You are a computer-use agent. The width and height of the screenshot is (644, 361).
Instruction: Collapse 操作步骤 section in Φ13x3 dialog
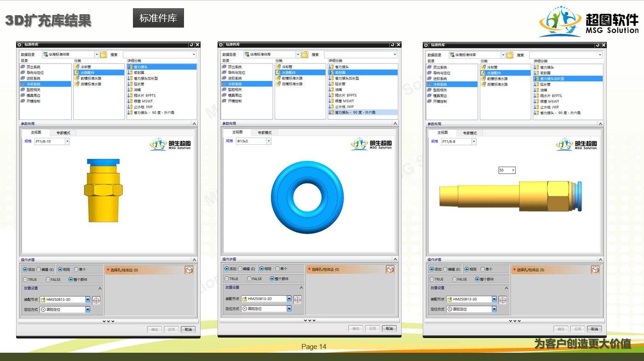pyautogui.click(x=395, y=259)
